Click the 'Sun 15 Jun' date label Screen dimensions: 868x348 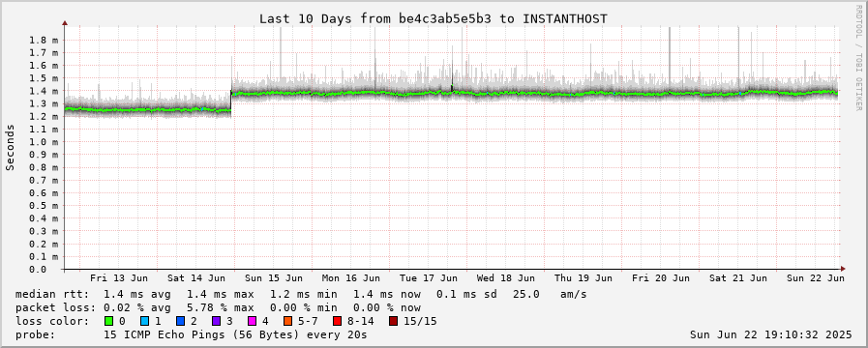(x=274, y=277)
